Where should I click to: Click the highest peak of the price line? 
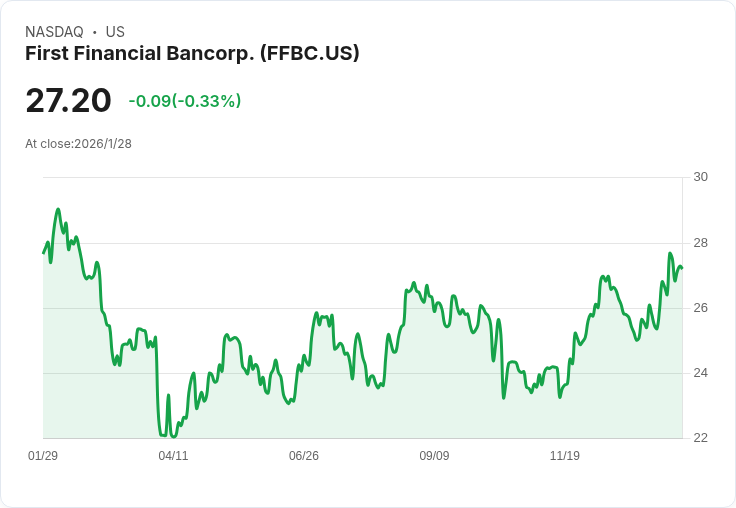58,209
